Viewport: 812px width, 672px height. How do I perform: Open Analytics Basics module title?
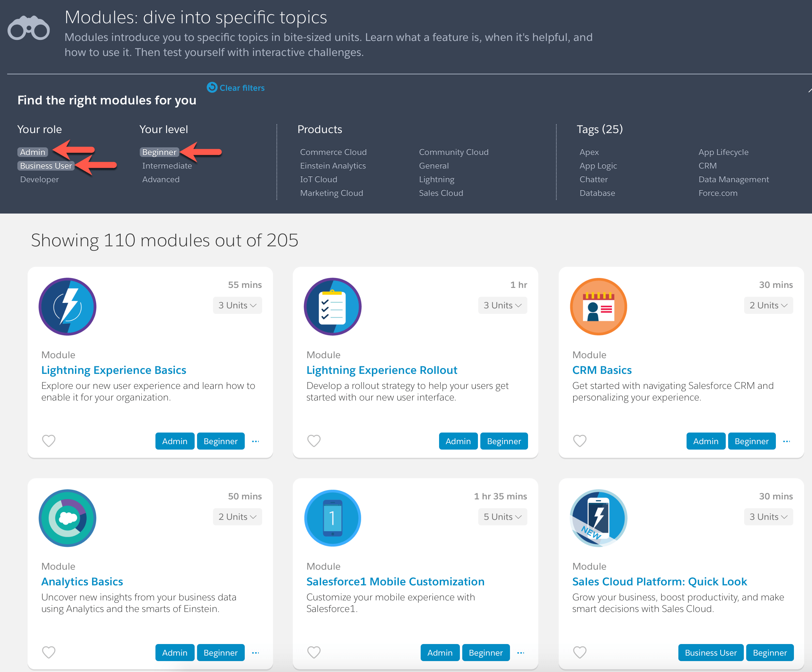point(82,582)
